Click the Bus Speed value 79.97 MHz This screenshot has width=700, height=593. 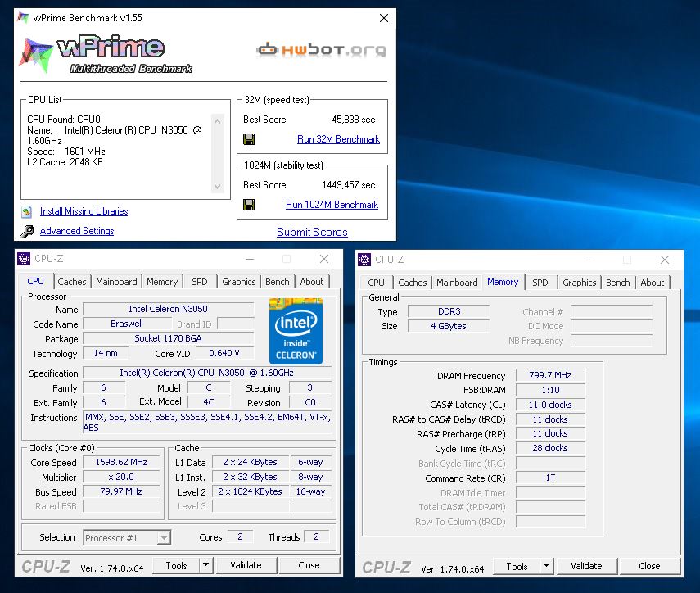tap(121, 491)
